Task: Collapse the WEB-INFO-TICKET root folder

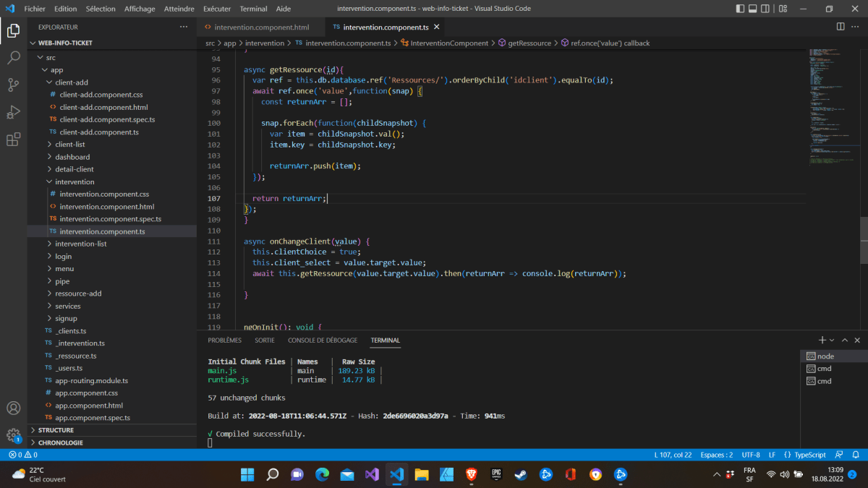Action: tap(112, 43)
